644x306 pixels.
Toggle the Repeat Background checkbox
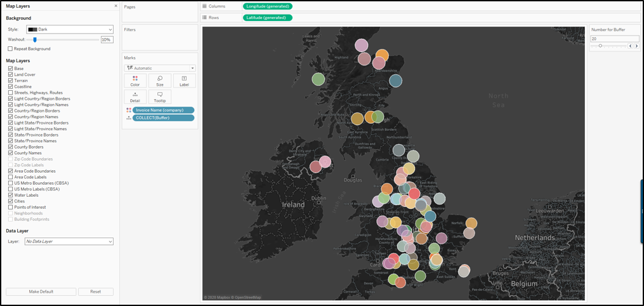(x=10, y=49)
